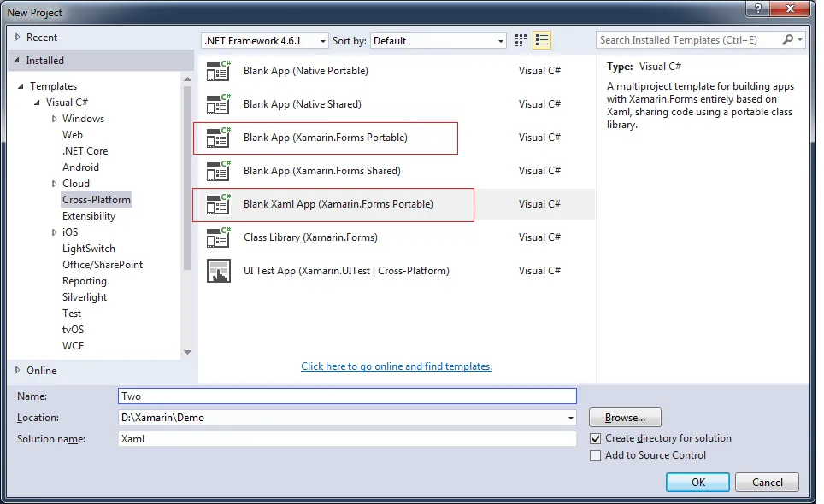Switch to medium icons list view
Image resolution: width=824 pixels, height=504 pixels.
click(542, 40)
